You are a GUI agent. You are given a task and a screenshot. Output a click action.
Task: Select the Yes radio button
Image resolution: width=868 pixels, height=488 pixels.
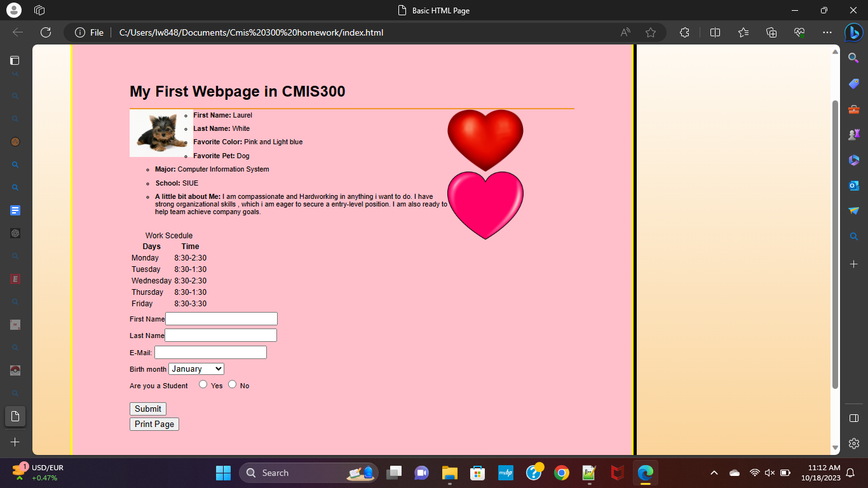point(203,384)
